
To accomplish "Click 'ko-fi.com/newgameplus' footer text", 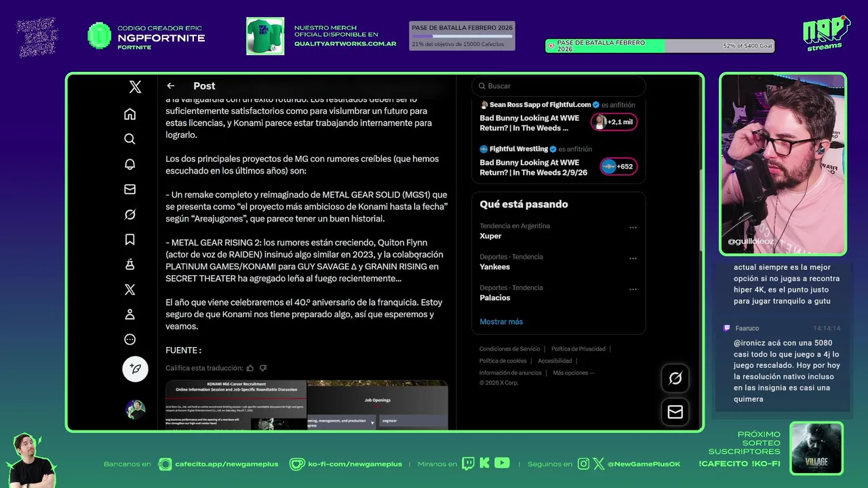I will tap(355, 464).
